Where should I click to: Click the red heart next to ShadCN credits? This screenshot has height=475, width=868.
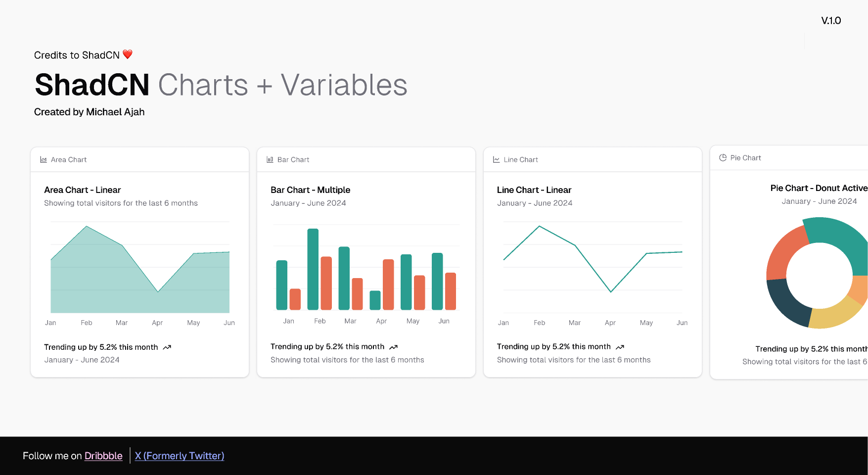(x=127, y=54)
